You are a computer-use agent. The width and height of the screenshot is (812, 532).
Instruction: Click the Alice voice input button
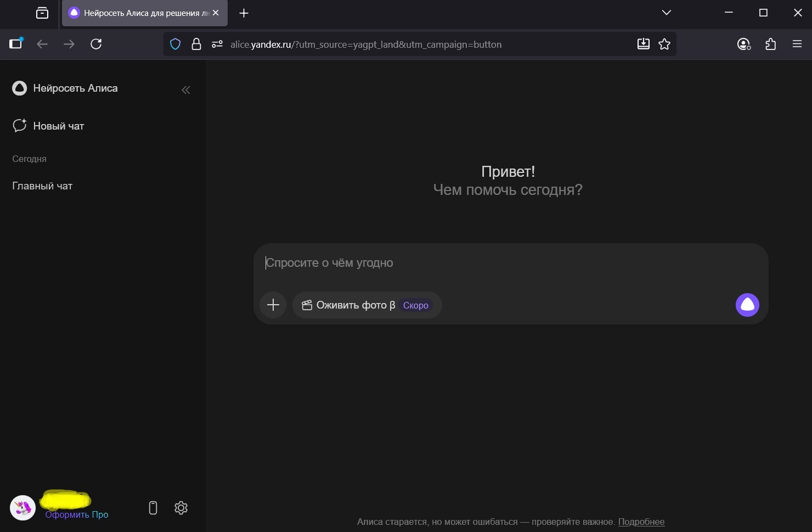click(x=747, y=305)
